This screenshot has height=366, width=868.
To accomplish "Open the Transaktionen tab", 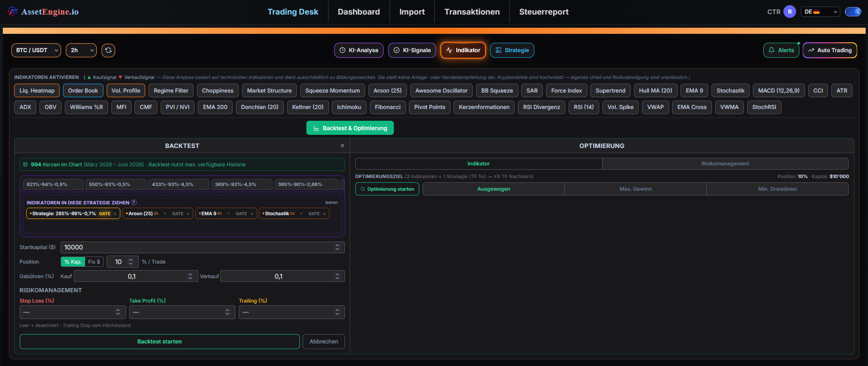I will click(472, 12).
